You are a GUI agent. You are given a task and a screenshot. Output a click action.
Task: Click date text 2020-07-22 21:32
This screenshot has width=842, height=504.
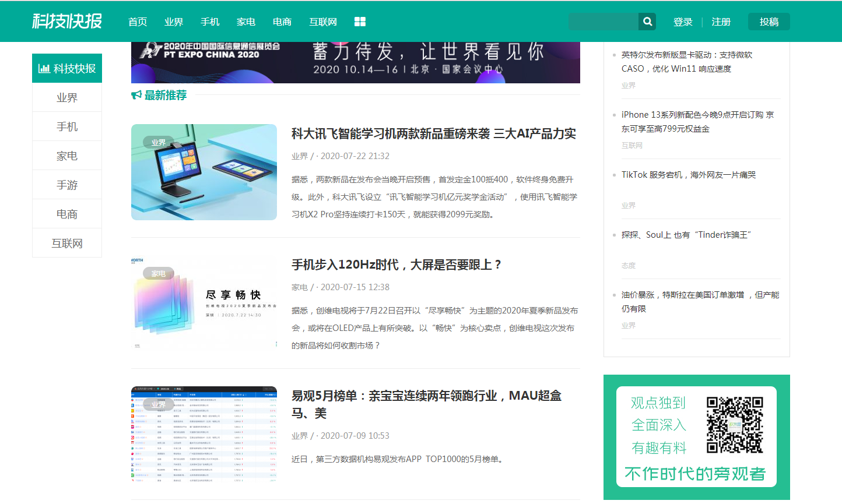pos(355,156)
